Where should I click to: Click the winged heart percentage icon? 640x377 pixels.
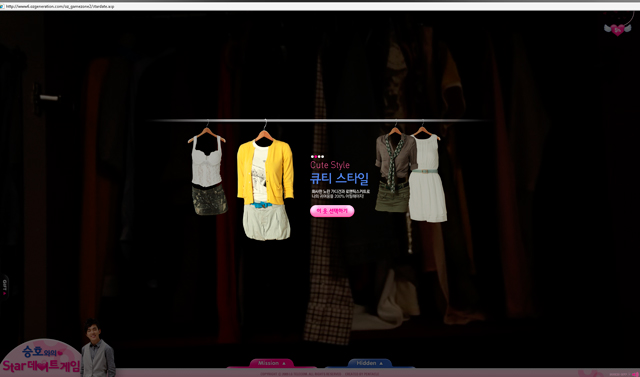click(x=617, y=29)
